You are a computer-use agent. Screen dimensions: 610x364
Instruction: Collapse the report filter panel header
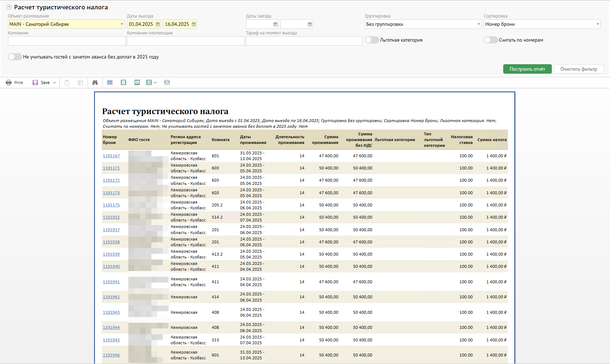(9, 7)
